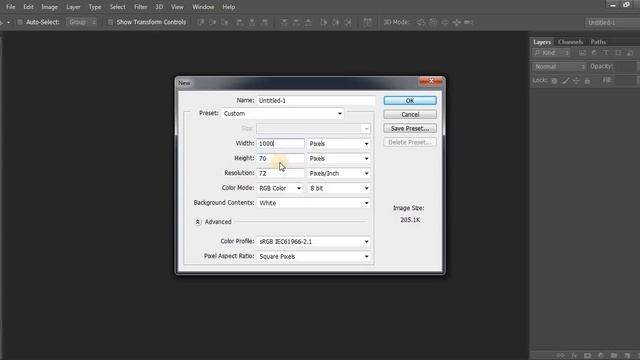Image resolution: width=640 pixels, height=360 pixels.
Task: Open the layer filter Kind dropdown
Action: (x=551, y=53)
